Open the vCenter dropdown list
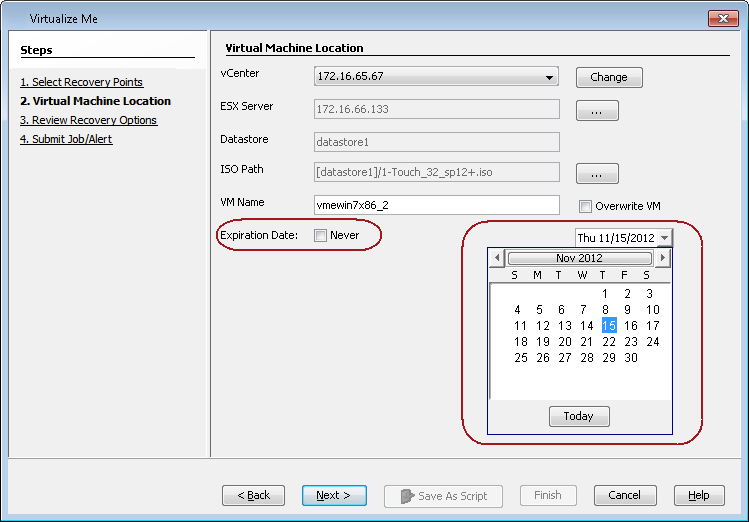 click(550, 77)
